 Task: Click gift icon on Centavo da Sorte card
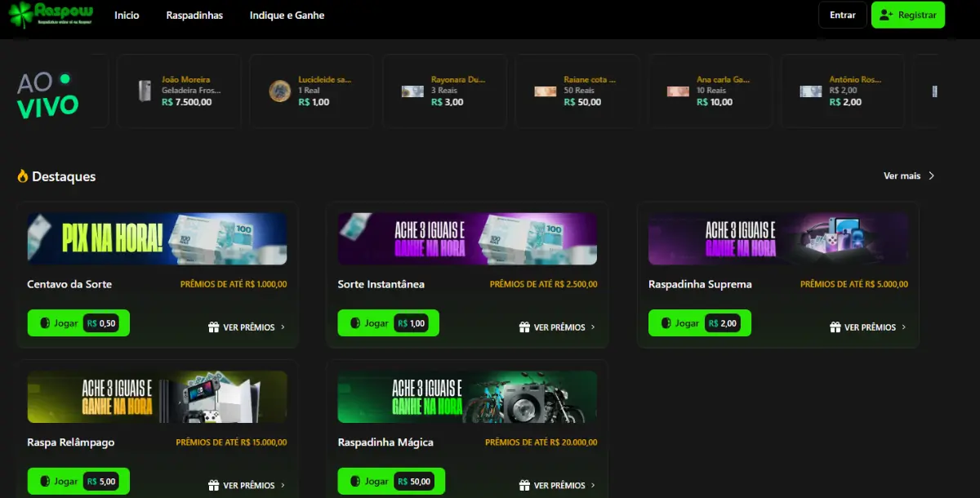pos(214,327)
